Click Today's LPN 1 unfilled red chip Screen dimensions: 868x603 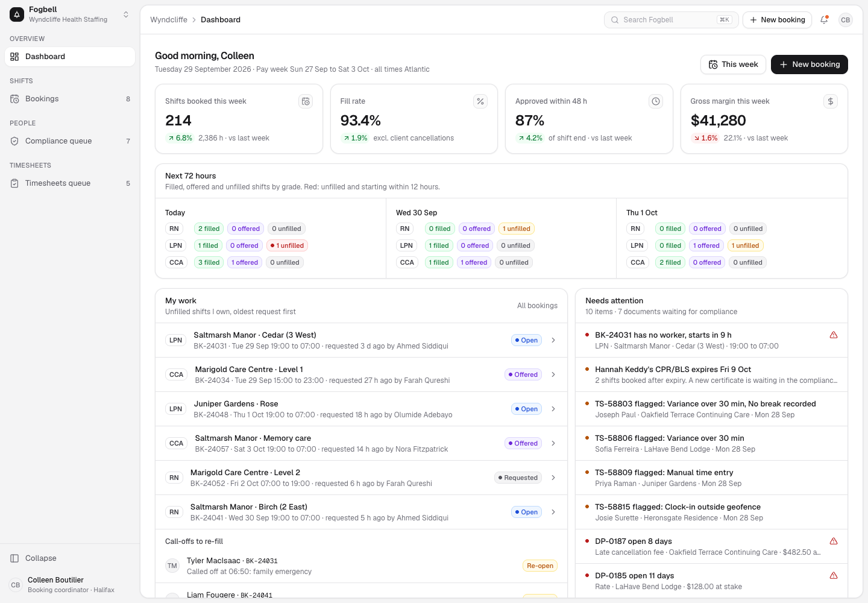point(287,245)
